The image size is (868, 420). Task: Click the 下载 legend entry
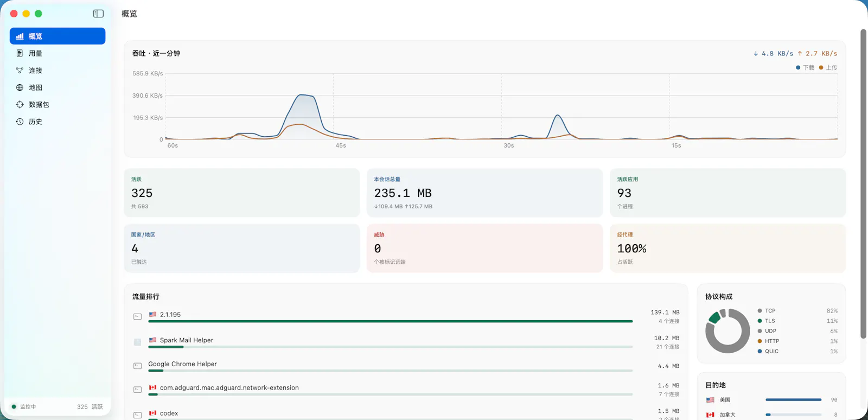pos(805,68)
